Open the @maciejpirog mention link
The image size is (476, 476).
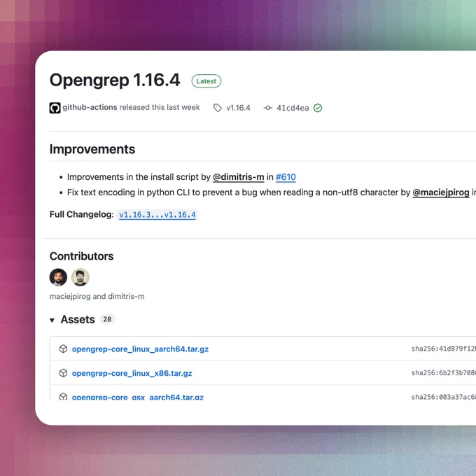(x=441, y=192)
